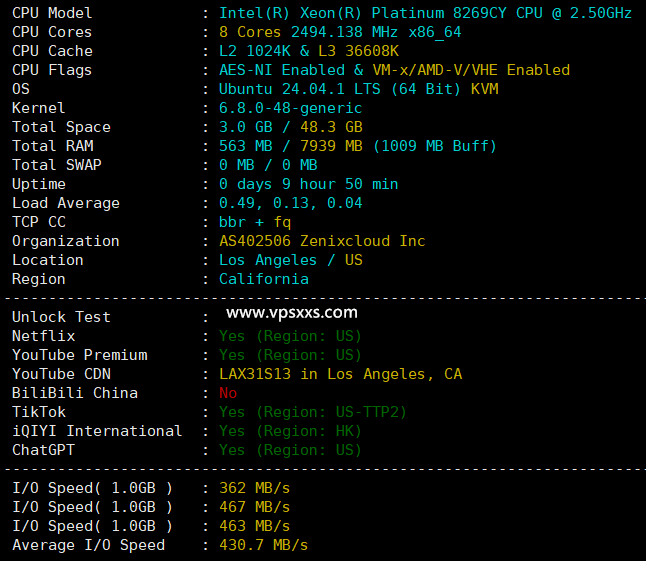The width and height of the screenshot is (646, 561).
Task: Click the Uptime value '0 days 9 hour 50 min'
Action: [x=309, y=184]
